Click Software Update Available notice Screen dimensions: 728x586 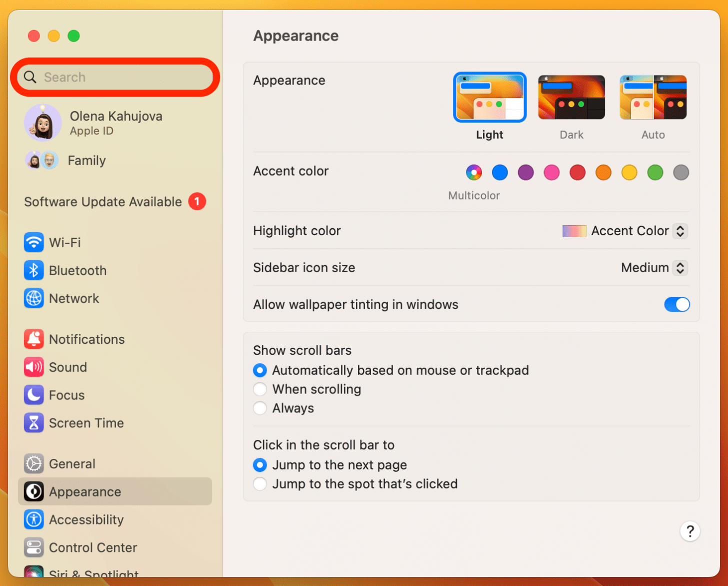pyautogui.click(x=103, y=202)
